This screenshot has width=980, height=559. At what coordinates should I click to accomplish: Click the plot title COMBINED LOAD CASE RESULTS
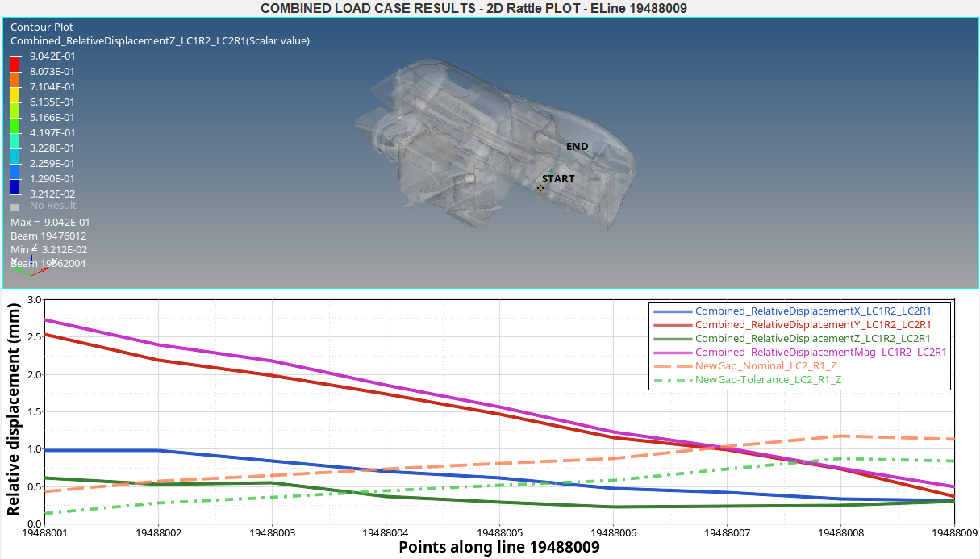(473, 8)
